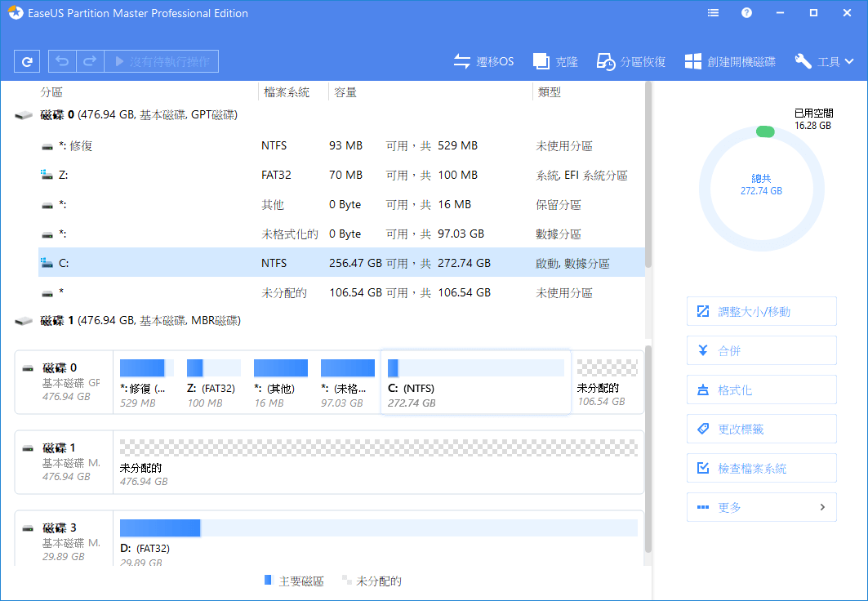868x601 pixels.
Task: Click the refresh disks icon
Action: 29,60
